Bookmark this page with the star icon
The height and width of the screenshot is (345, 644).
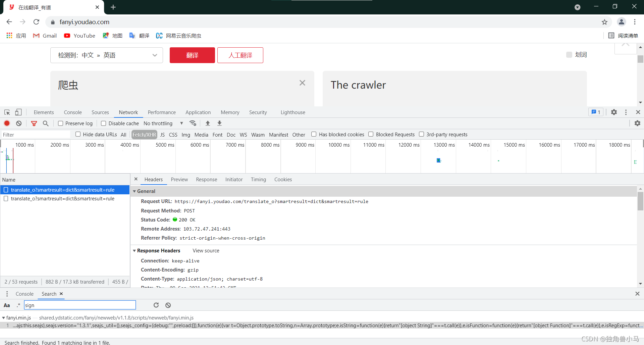pyautogui.click(x=604, y=22)
